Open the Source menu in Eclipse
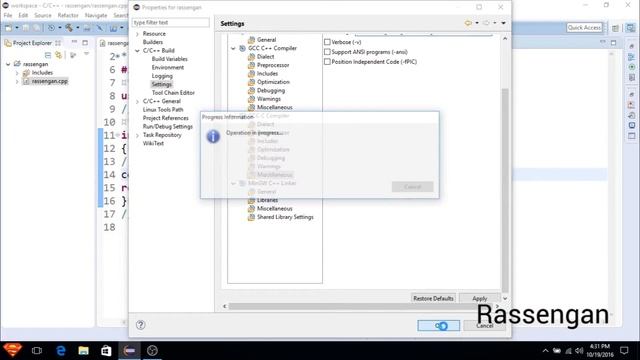The width and height of the screenshot is (640, 360). point(43,15)
